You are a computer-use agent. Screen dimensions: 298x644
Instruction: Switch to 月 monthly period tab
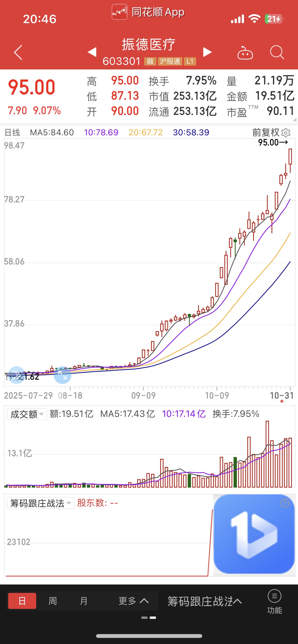click(84, 601)
